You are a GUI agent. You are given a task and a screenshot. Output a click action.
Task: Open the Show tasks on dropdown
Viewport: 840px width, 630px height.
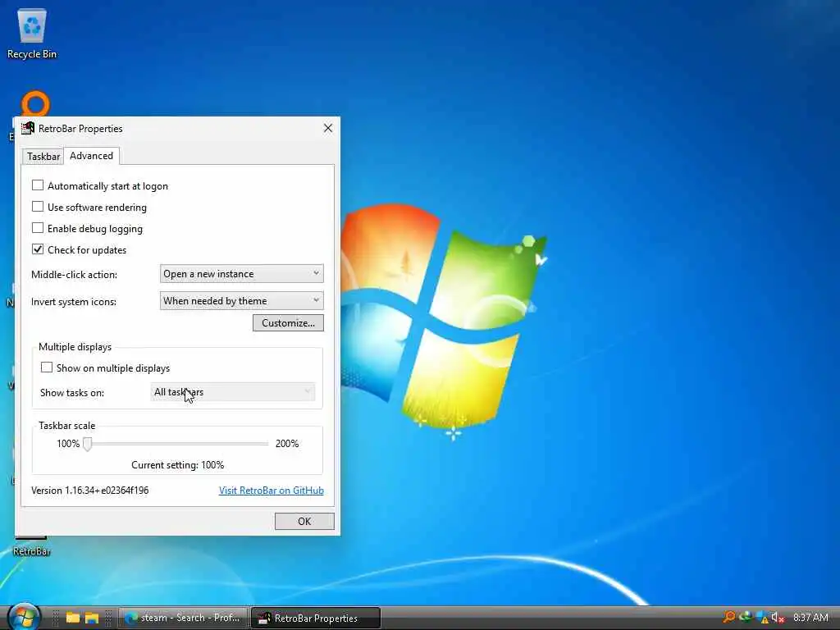232,392
